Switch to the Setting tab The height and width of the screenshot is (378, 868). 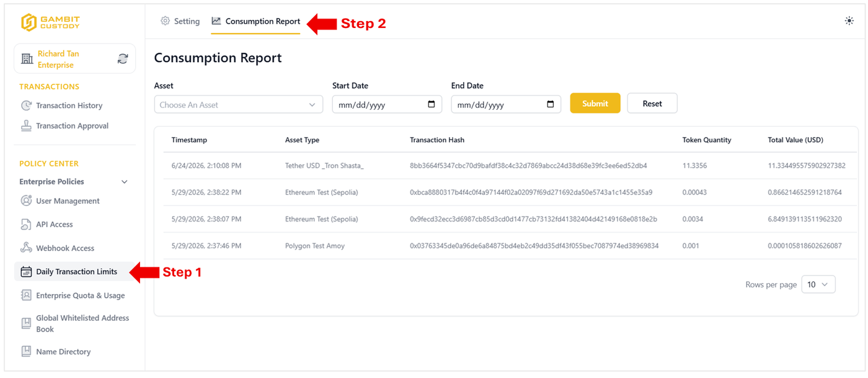(180, 21)
